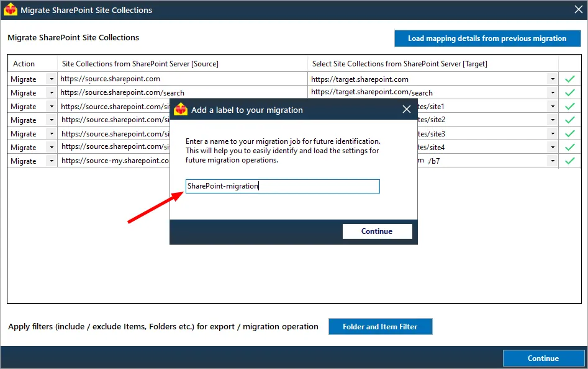This screenshot has width=588, height=369.
Task: Expand target dropdown for site2
Action: 553,120
